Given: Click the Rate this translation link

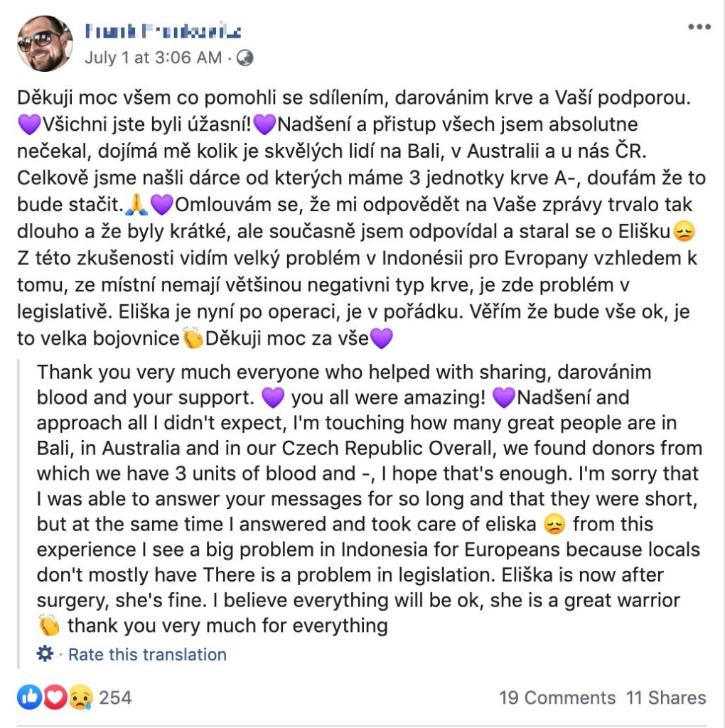Looking at the screenshot, I should (x=147, y=654).
